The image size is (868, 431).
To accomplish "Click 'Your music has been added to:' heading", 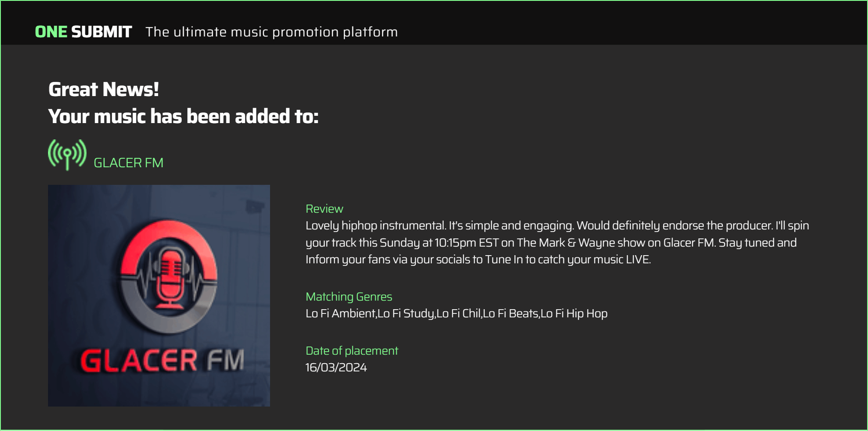I will click(x=183, y=116).
